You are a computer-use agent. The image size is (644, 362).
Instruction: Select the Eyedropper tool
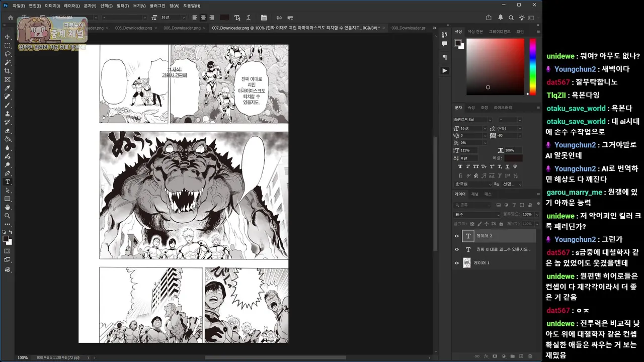pos(8,88)
